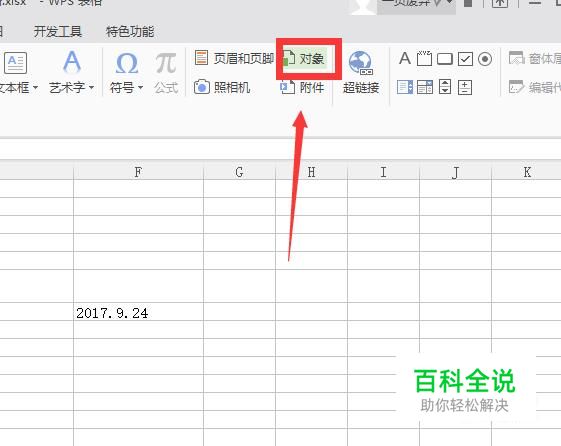The image size is (561, 446).
Task: Select column I header
Action: pyautogui.click(x=383, y=172)
